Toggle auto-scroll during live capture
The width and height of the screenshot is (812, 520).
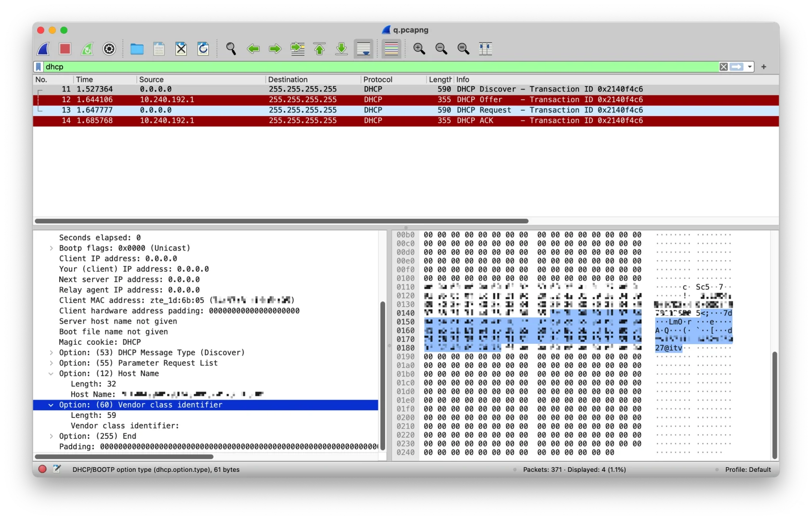(364, 49)
